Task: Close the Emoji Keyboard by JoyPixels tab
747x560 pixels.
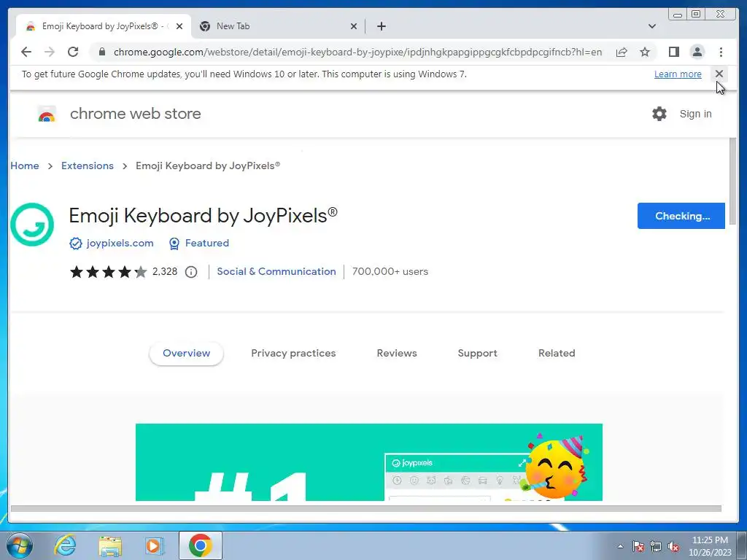Action: [179, 26]
